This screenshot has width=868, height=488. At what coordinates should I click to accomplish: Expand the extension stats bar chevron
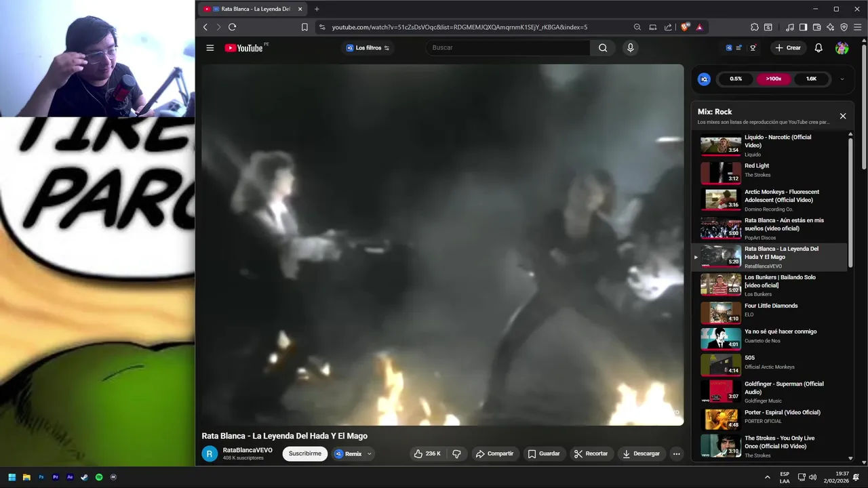click(842, 79)
